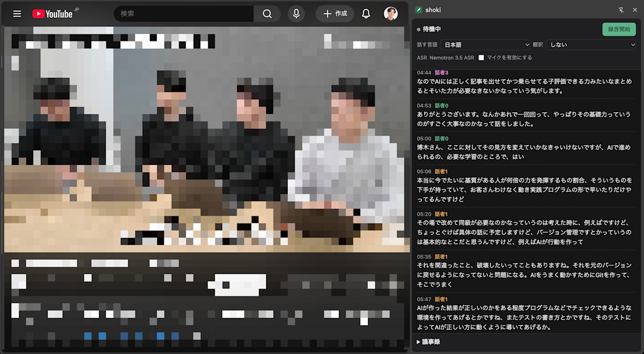Click the YouTube search magnifier button
This screenshot has height=354, width=644.
(x=267, y=14)
